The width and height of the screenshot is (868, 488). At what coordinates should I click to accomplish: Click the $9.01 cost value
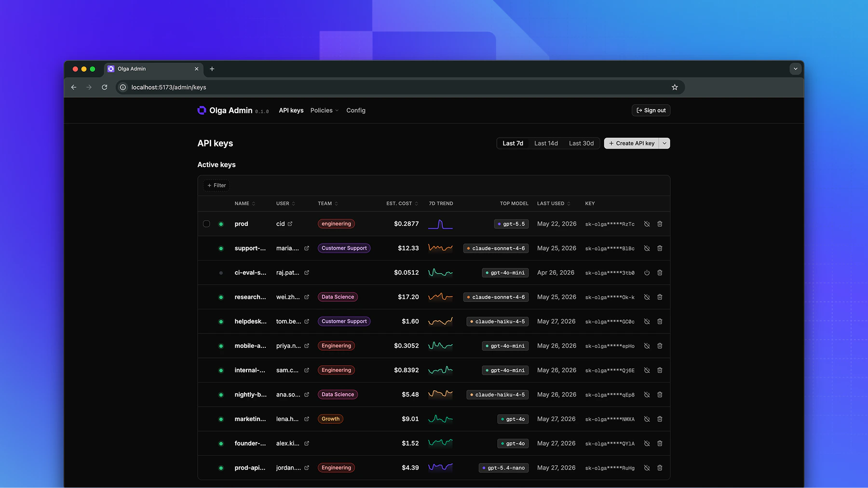pos(410,419)
